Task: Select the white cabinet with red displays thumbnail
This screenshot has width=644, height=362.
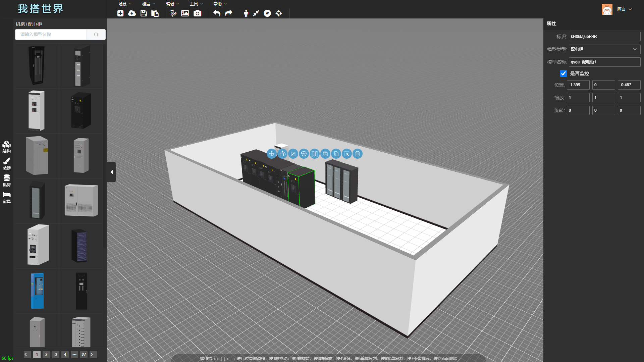Action: click(x=37, y=111)
